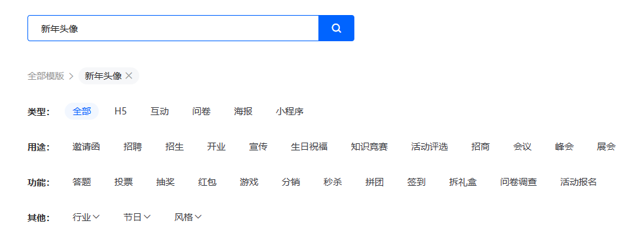Filter by 小程序 type
The width and height of the screenshot is (644, 242).
[290, 111]
